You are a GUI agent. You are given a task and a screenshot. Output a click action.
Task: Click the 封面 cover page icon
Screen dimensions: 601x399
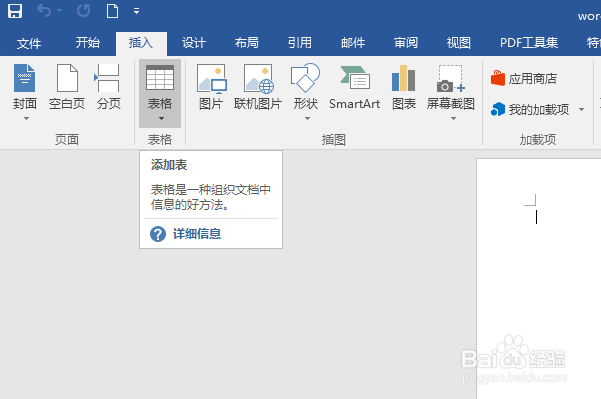[x=25, y=78]
